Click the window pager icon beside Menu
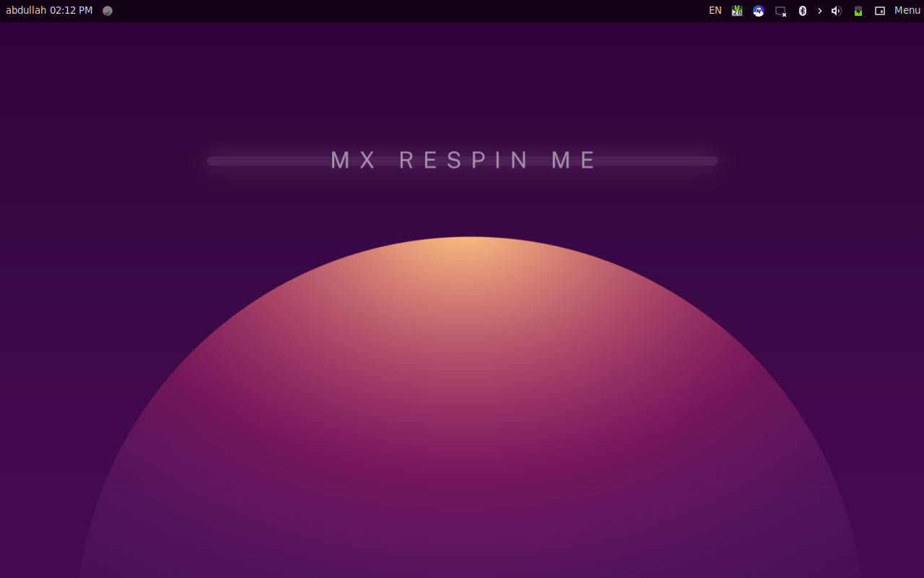This screenshot has width=924, height=578. [879, 11]
